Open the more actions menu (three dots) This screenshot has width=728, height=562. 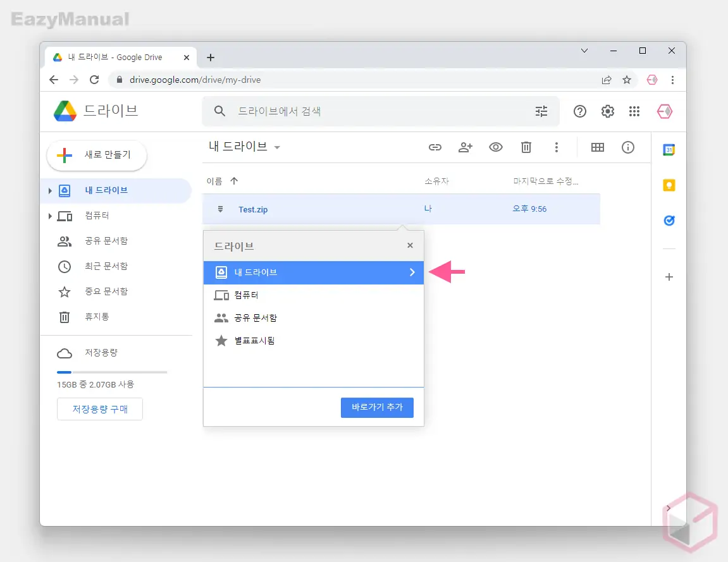point(557,147)
